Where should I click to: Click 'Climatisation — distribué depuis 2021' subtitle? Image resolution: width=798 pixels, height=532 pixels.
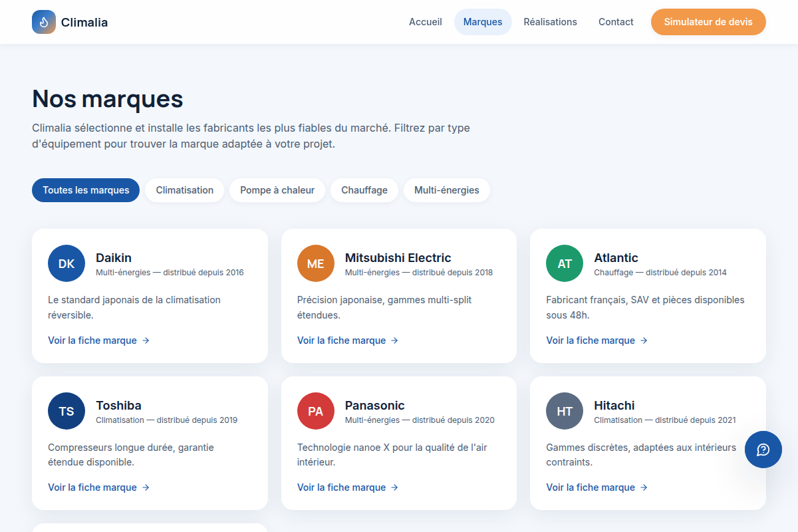[x=665, y=420]
